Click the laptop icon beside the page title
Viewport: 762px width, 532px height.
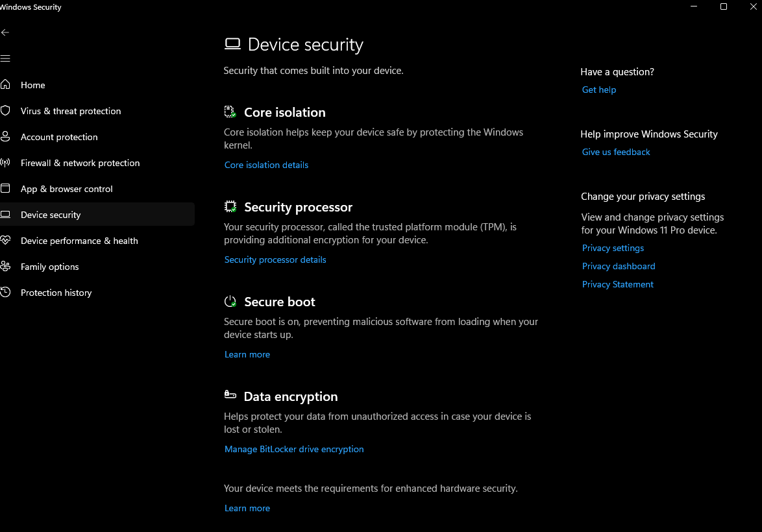pos(233,44)
